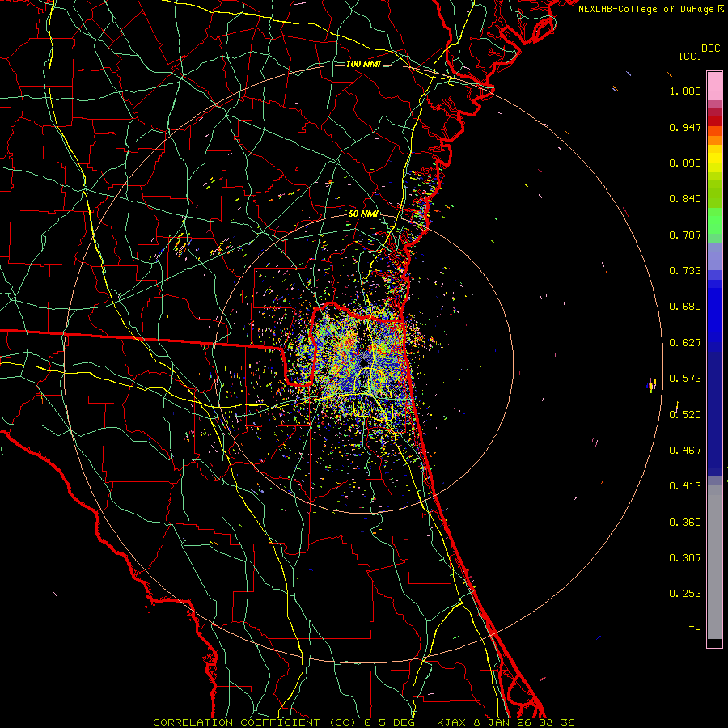This screenshot has width=728, height=728.
Task: Click the 0.947 color scale value
Action: click(x=685, y=127)
